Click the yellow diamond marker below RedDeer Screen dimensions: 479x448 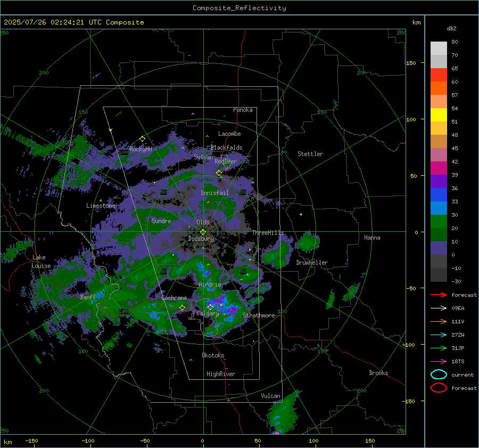(x=219, y=173)
